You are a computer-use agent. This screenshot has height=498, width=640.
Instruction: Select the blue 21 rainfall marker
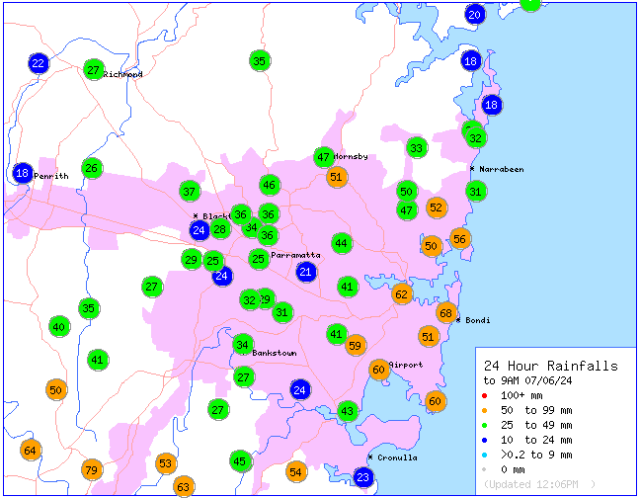307,271
